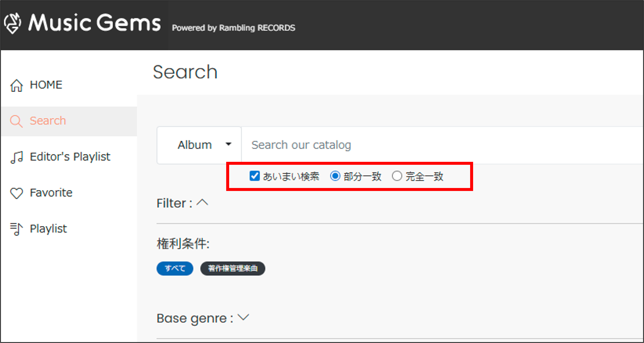Open Playlist page from sidebar

[48, 229]
